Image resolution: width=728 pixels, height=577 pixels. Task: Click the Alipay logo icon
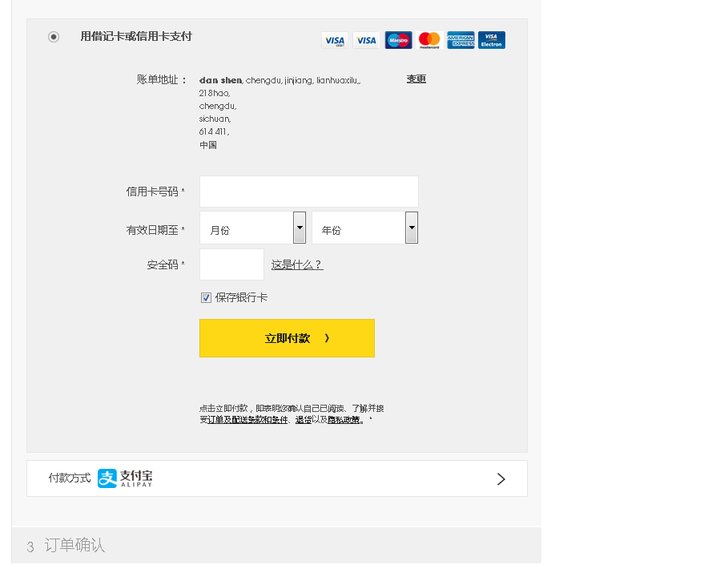(x=107, y=478)
